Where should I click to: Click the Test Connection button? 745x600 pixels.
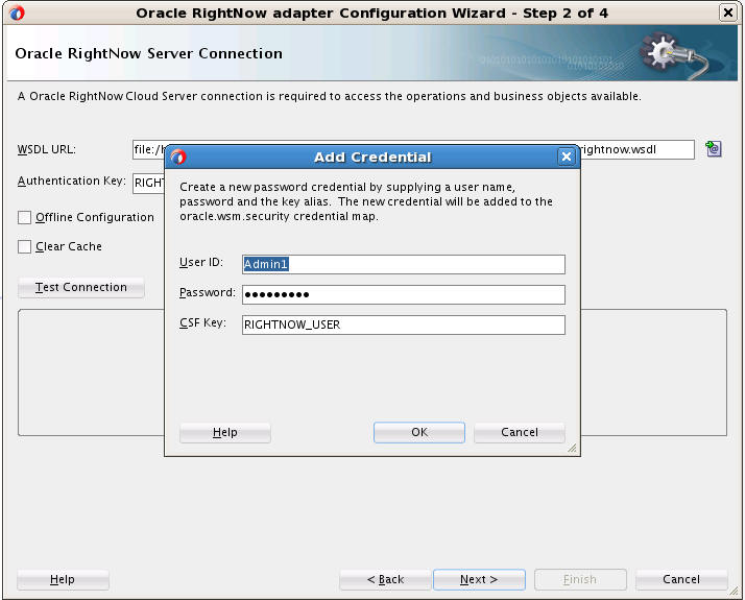click(x=81, y=287)
